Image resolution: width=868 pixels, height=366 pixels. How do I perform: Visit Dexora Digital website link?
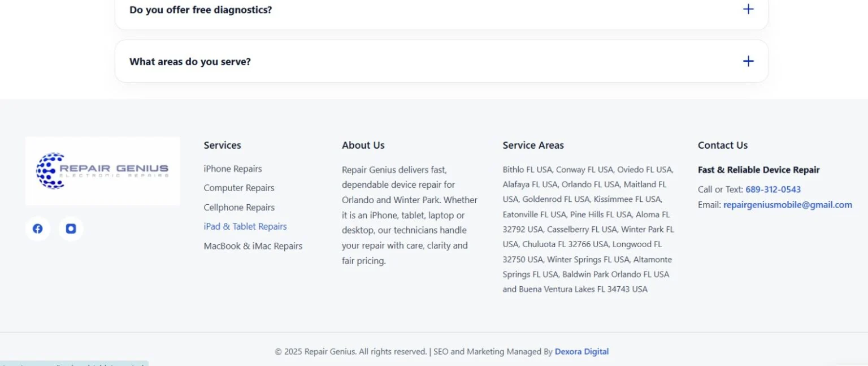click(x=581, y=351)
